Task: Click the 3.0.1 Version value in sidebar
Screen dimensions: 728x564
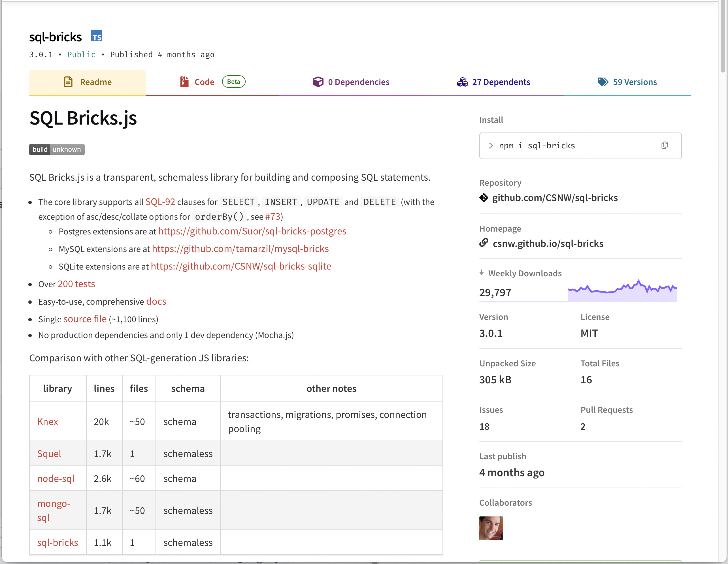Action: point(491,333)
